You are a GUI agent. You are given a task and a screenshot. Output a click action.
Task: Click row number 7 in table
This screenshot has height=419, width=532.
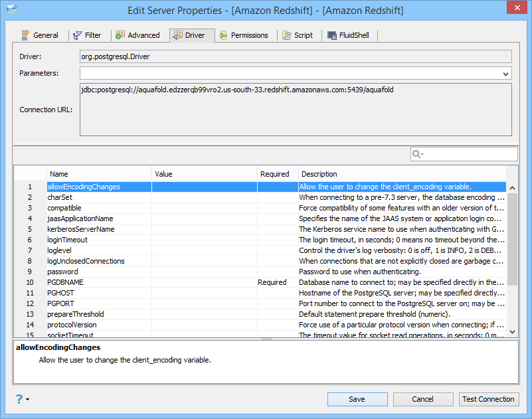[x=30, y=250]
